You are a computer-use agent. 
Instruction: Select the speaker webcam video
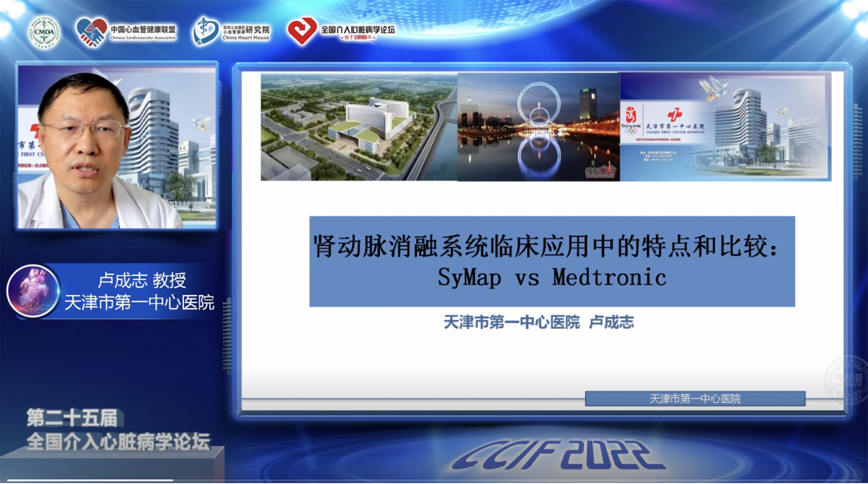(x=117, y=147)
